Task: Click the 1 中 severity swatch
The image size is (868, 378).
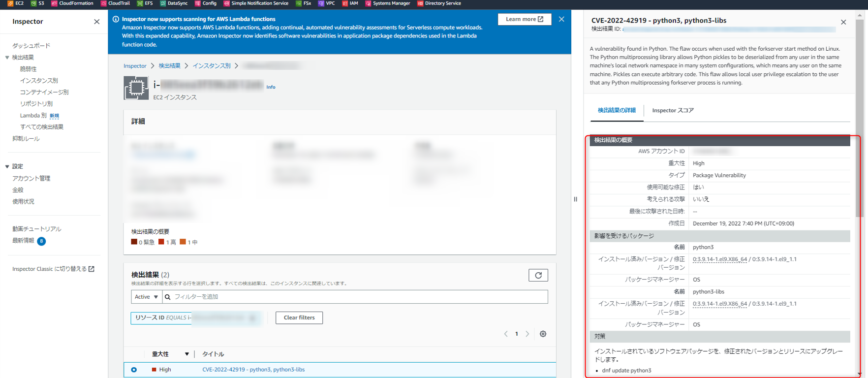Action: point(183,242)
